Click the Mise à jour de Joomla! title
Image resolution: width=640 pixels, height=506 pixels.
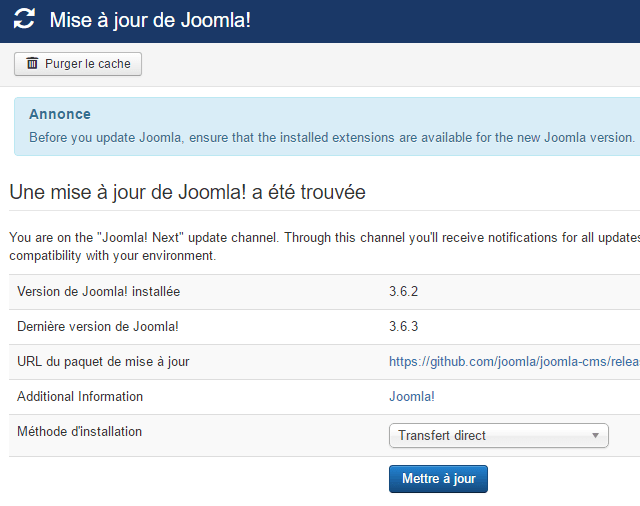point(150,20)
